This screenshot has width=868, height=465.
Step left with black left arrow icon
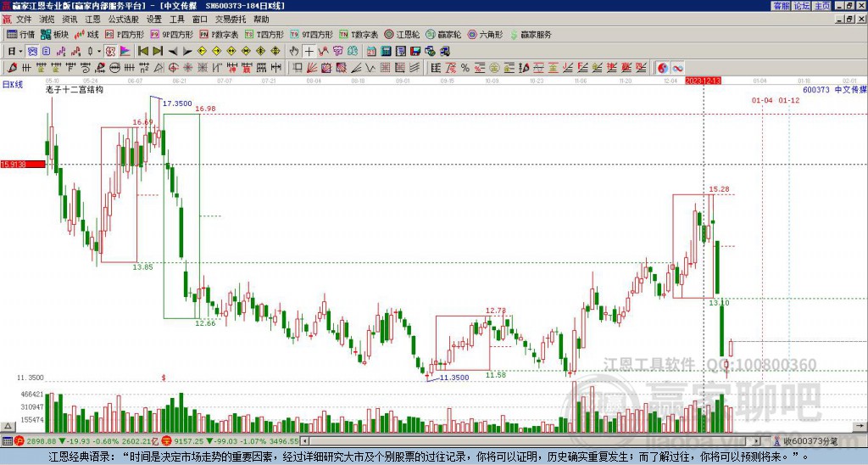173,51
